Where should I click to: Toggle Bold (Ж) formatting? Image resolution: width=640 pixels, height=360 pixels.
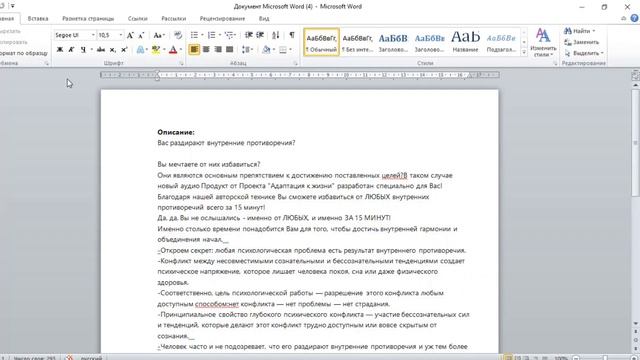pyautogui.click(x=60, y=49)
